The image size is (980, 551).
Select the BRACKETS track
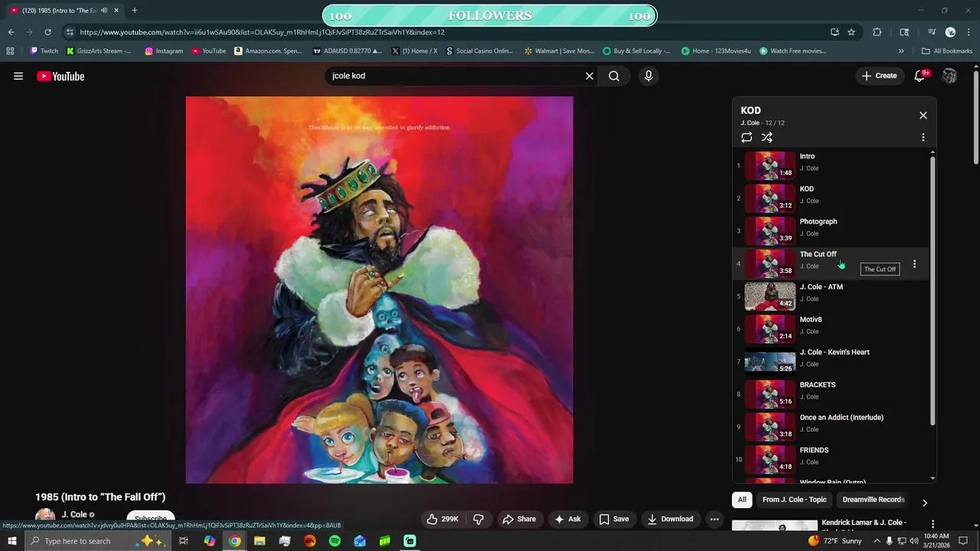coord(831,394)
